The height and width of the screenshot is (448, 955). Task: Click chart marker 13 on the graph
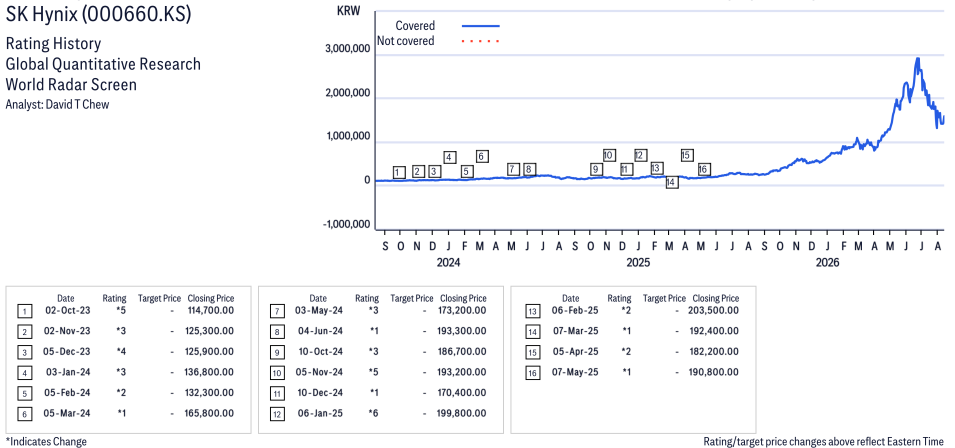coord(656,167)
